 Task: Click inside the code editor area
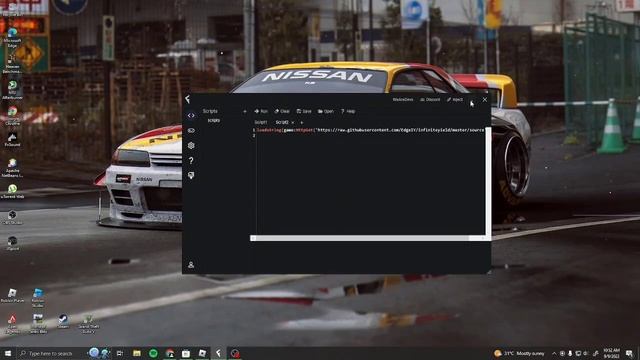371,181
